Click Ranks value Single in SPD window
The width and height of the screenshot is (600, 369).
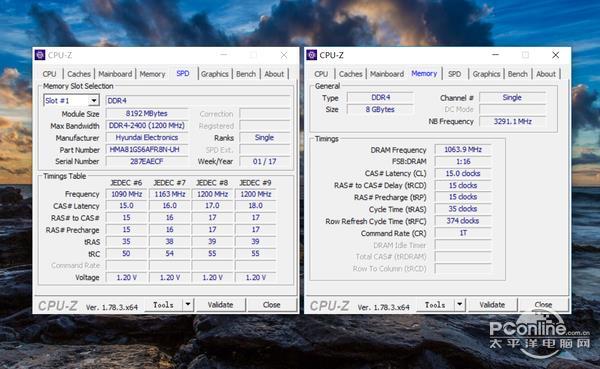point(264,137)
